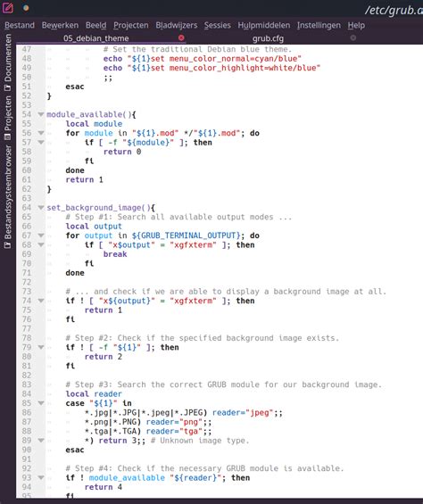
Task: Open the Instellingen menu
Action: click(x=319, y=25)
